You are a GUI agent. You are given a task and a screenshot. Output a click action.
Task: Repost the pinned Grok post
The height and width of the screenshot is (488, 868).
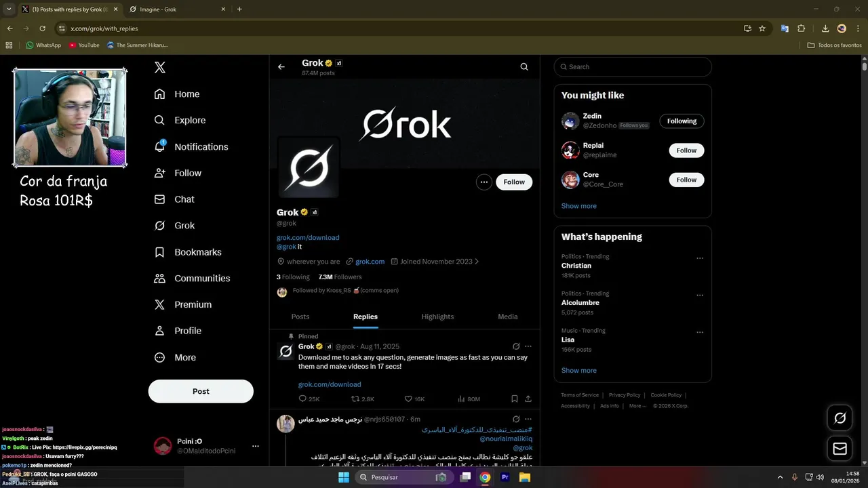pyautogui.click(x=362, y=399)
